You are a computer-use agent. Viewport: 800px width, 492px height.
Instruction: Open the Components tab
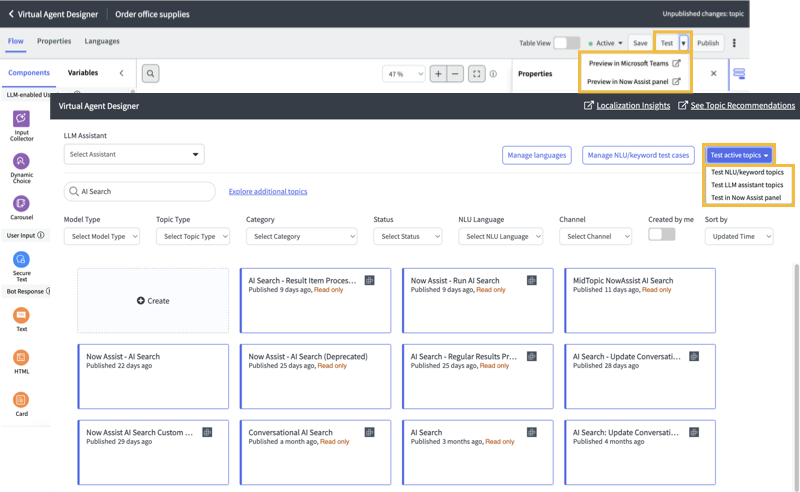point(29,72)
